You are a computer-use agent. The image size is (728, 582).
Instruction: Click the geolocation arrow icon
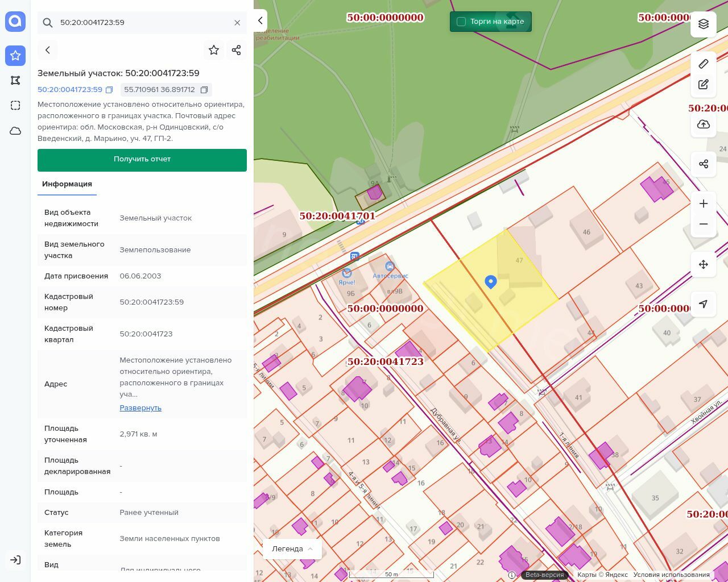(704, 304)
